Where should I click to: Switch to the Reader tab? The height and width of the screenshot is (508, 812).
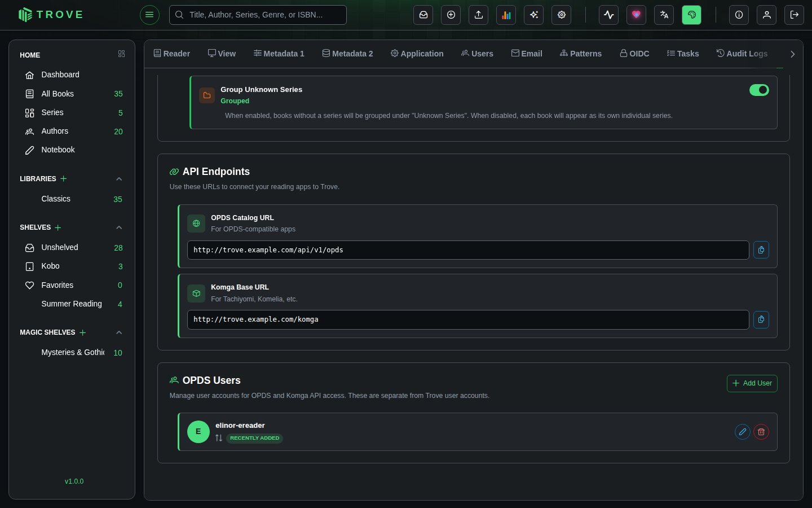[x=172, y=54]
